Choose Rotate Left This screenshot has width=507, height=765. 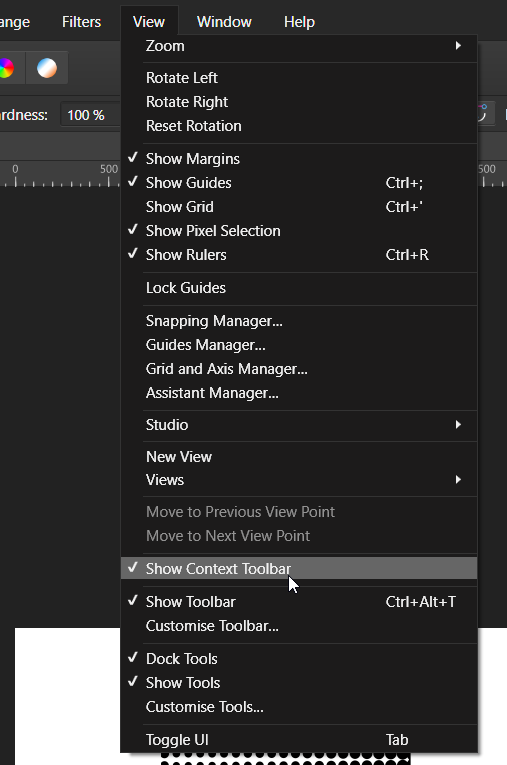299,78
